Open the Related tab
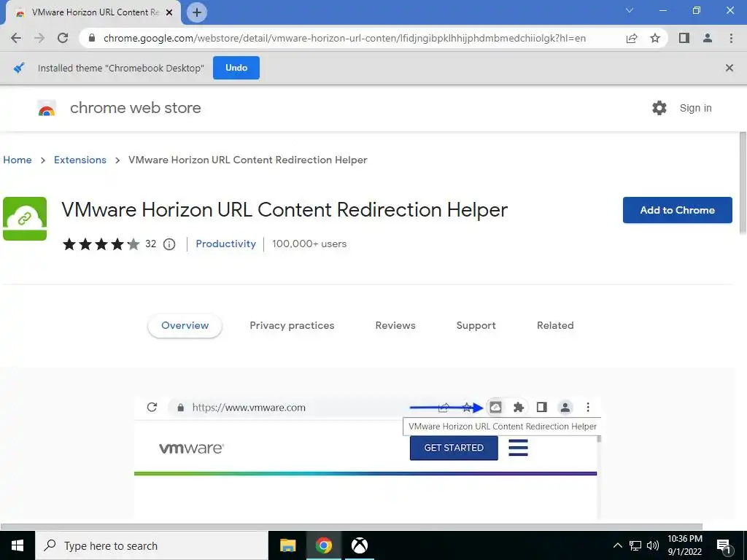 coord(555,326)
